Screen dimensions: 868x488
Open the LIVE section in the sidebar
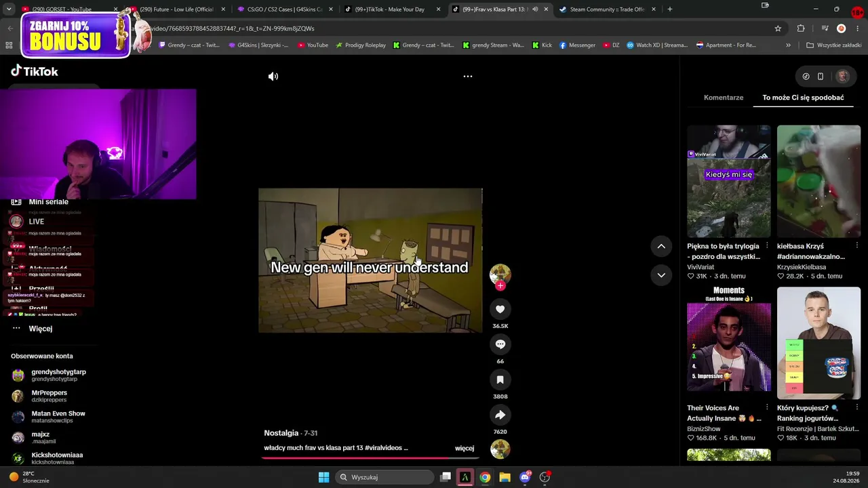pyautogui.click(x=28, y=222)
